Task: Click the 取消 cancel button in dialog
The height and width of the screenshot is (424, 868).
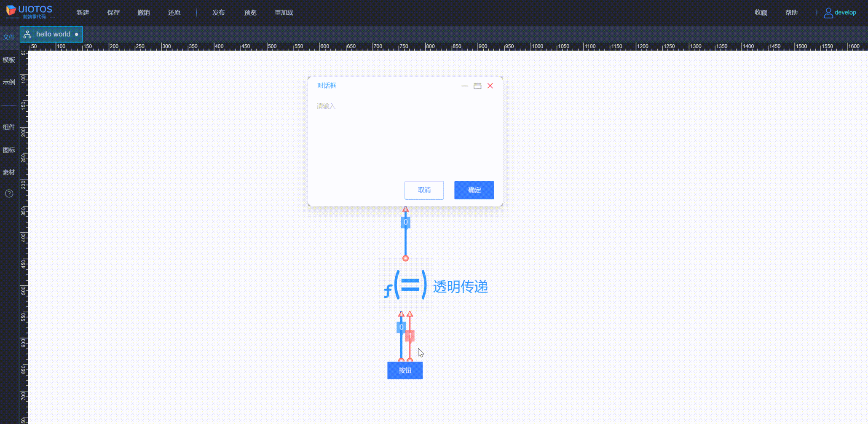Action: pyautogui.click(x=424, y=190)
